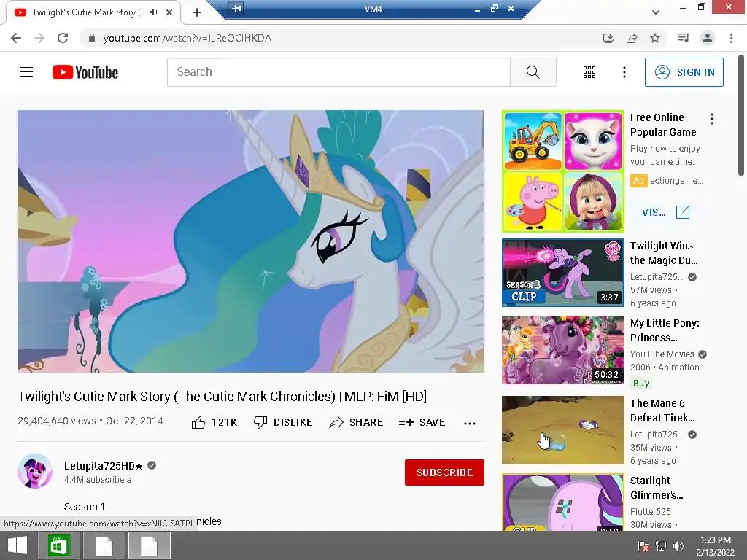Click the share page icon in address bar
The width and height of the screenshot is (747, 560).
pyautogui.click(x=632, y=38)
